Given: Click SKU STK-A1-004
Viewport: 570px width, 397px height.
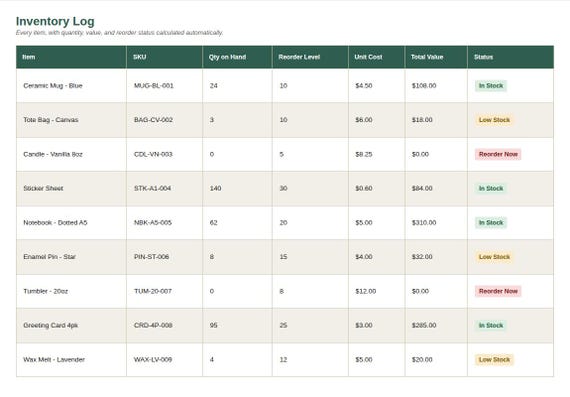Looking at the screenshot, I should point(152,188).
